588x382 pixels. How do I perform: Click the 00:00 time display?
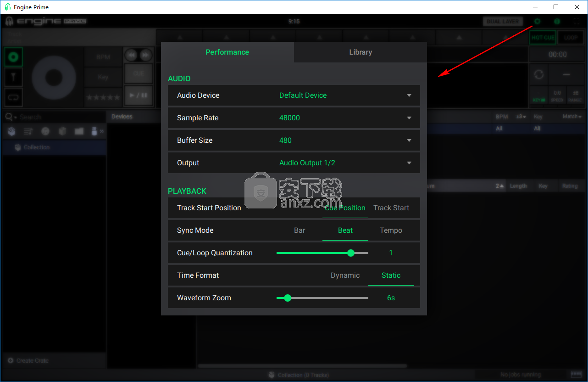pyautogui.click(x=557, y=55)
